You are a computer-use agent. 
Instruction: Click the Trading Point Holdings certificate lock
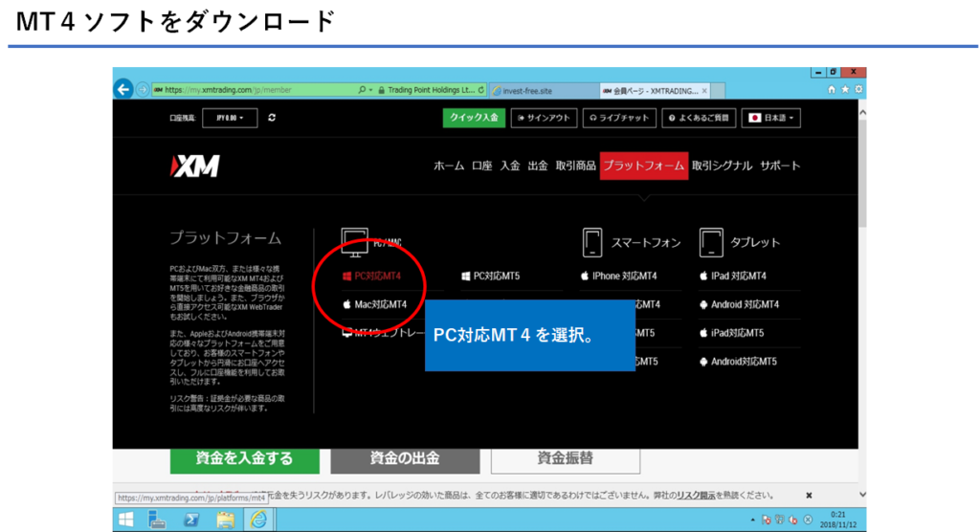point(381,90)
